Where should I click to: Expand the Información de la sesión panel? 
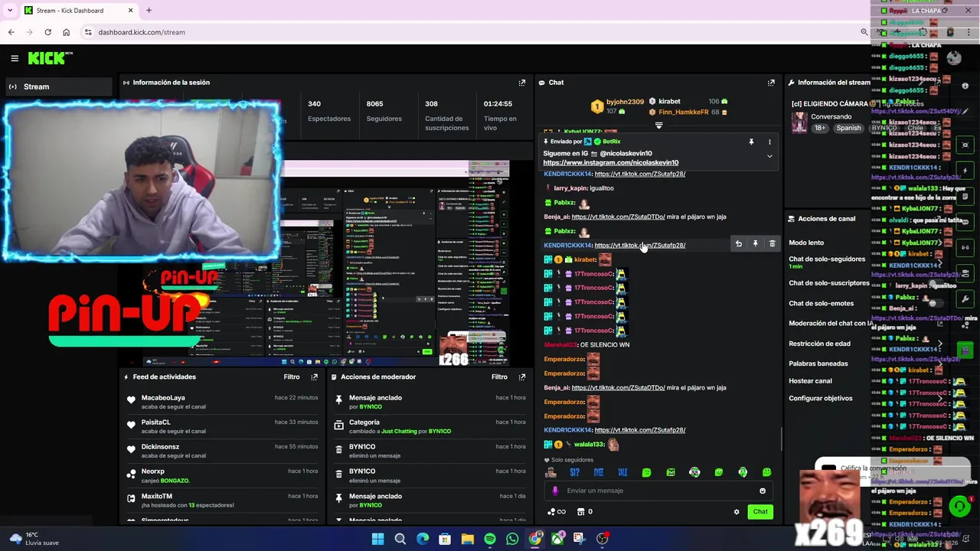(522, 83)
